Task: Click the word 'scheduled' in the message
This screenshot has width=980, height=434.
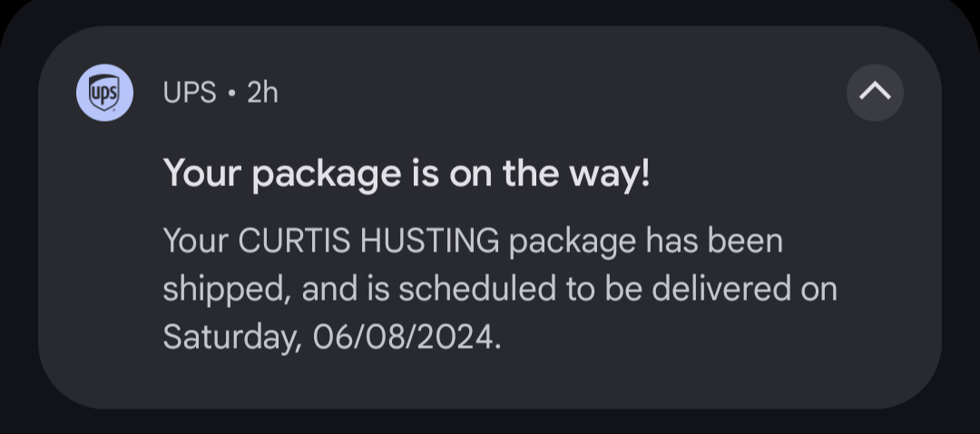Action: [477, 289]
